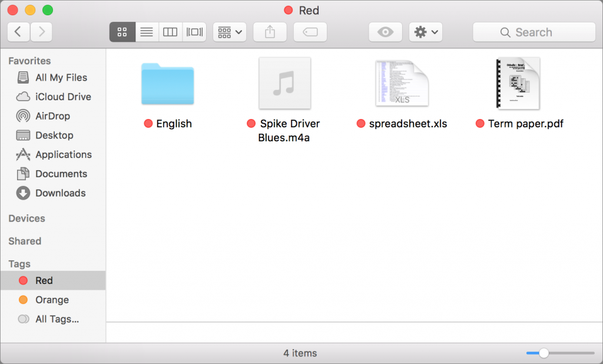Go back with the left chevron button
603x364 pixels.
coord(18,32)
